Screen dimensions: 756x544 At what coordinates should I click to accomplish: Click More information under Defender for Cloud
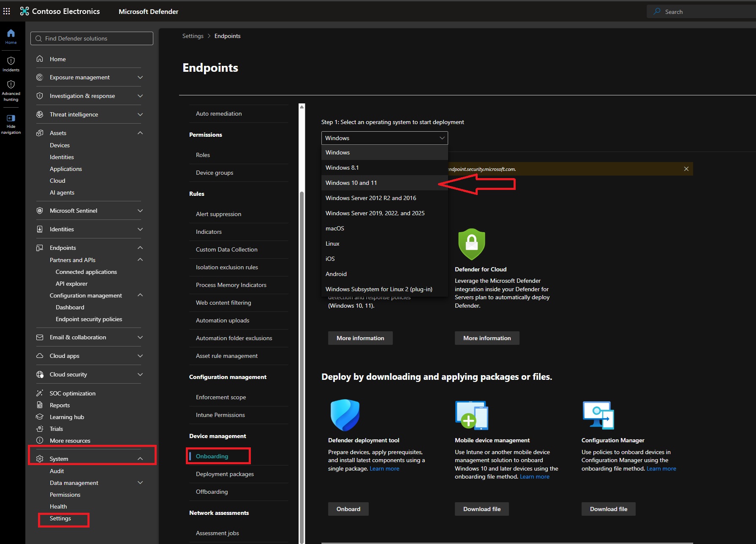487,338
